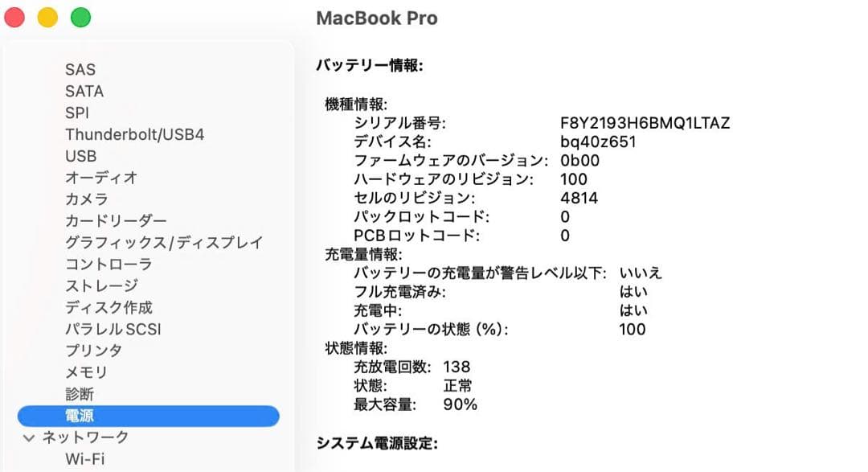Select ディスク作成 in the sidebar
The width and height of the screenshot is (868, 472).
[x=106, y=307]
